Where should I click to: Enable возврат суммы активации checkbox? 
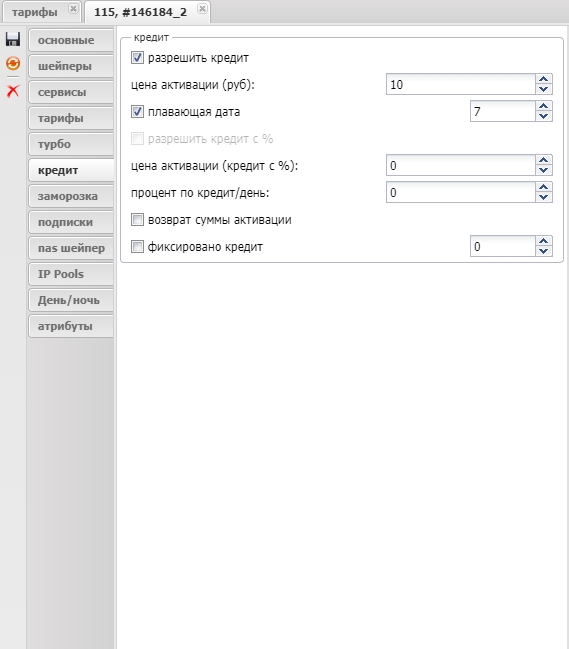pos(137,219)
